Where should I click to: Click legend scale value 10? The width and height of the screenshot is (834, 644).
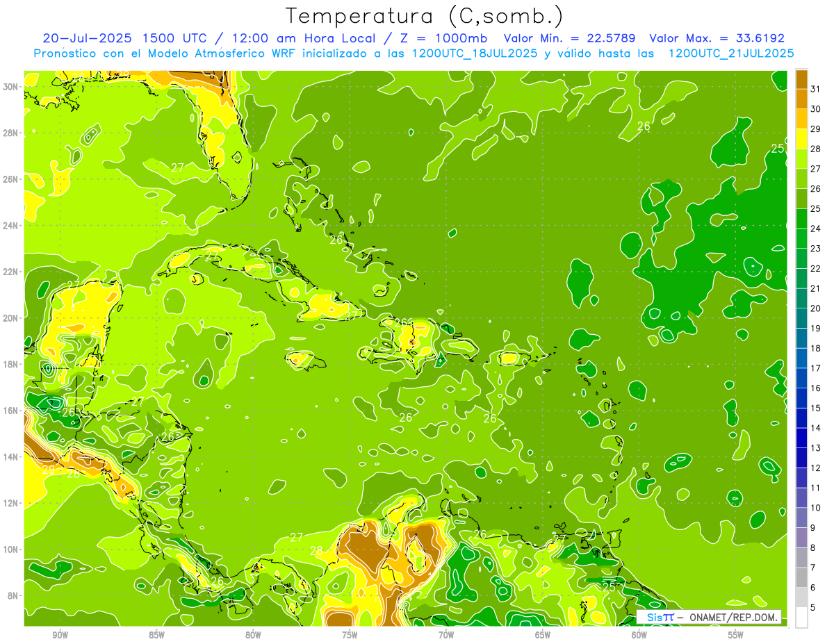(x=816, y=508)
